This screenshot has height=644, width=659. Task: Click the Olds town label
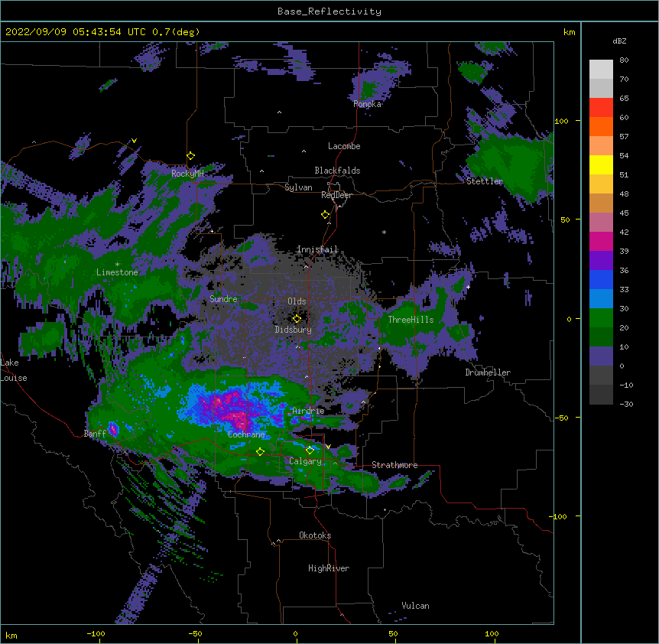click(x=297, y=301)
